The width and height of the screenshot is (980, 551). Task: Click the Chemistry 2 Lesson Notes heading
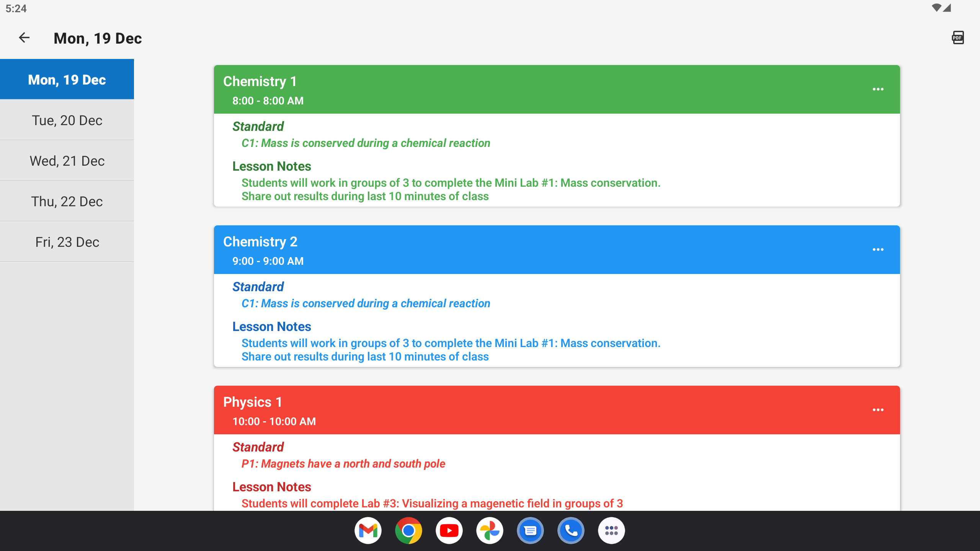tap(271, 327)
